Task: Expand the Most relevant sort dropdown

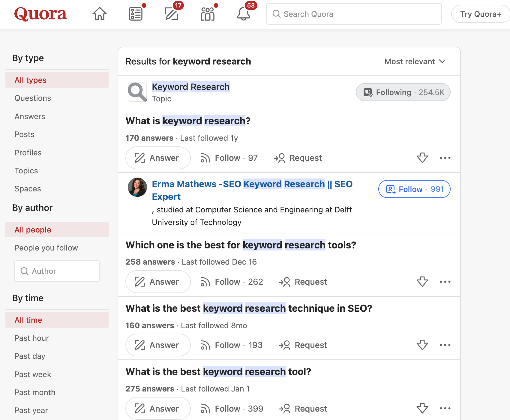Action: coord(415,61)
